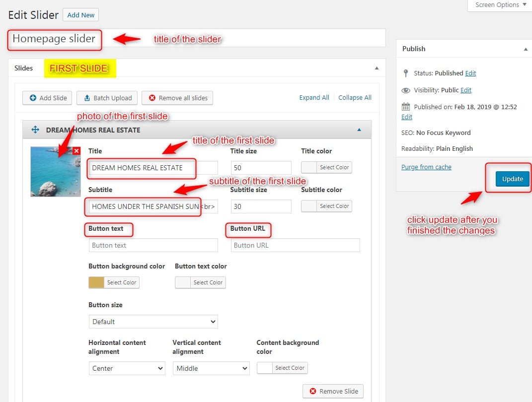Click the Add Slide button
The width and height of the screenshot is (532, 402).
point(48,98)
